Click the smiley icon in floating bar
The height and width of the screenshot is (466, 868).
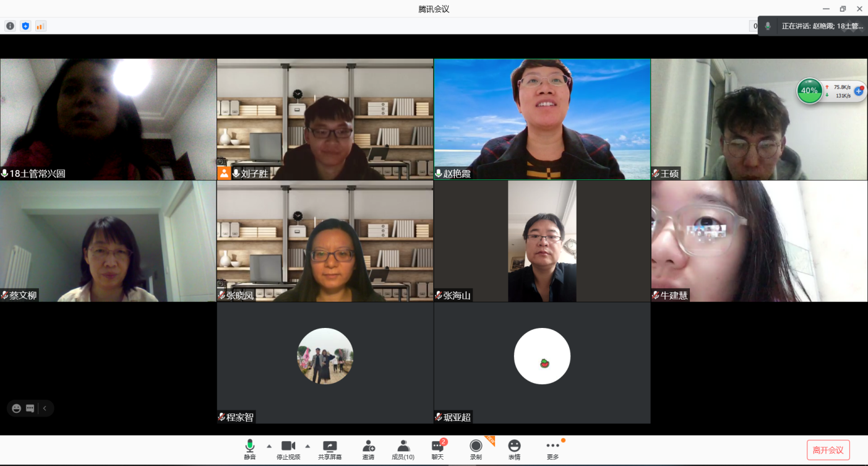coord(17,408)
